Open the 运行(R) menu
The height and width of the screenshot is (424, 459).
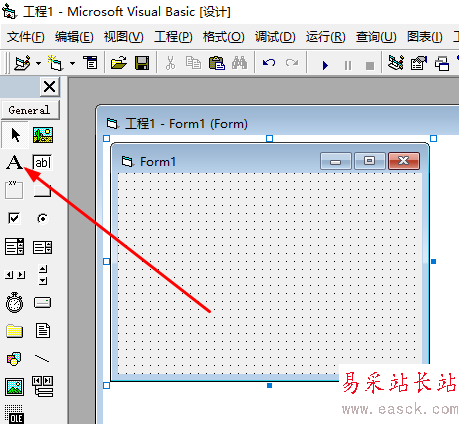(x=326, y=37)
